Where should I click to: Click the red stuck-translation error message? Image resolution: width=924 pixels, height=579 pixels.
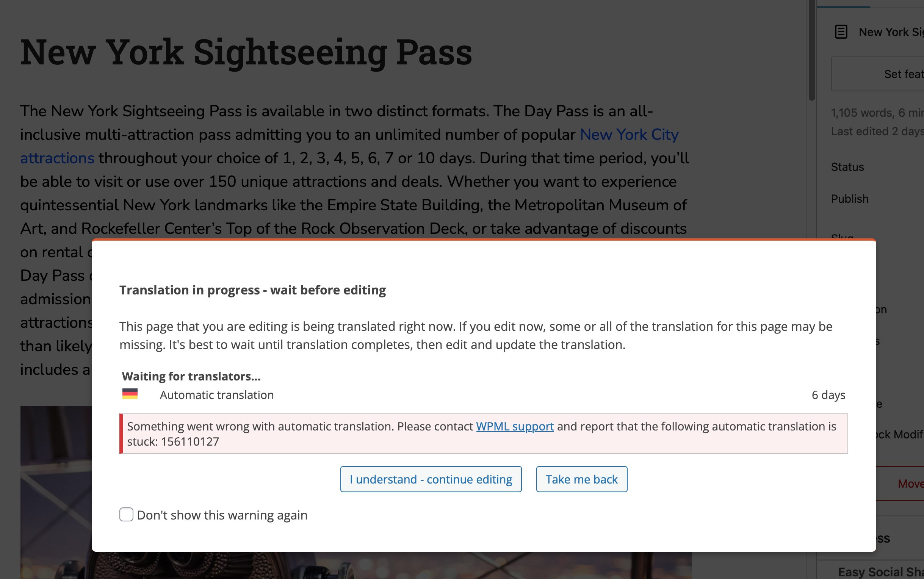(483, 433)
